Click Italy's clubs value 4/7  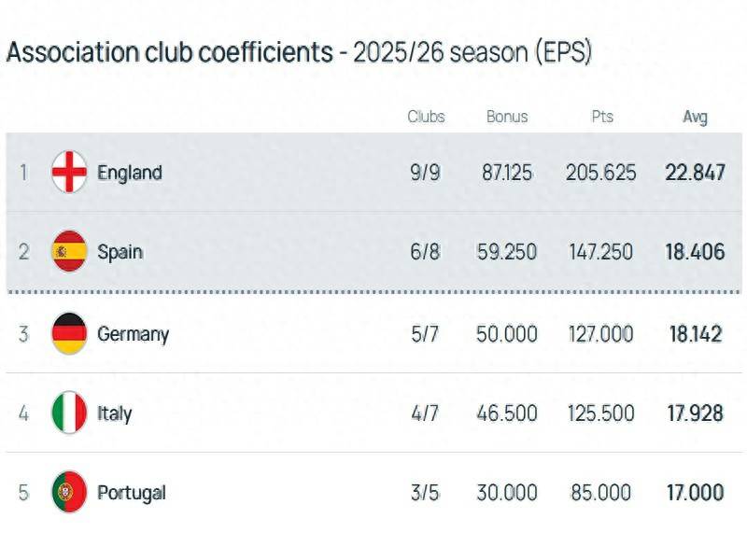[x=425, y=413]
